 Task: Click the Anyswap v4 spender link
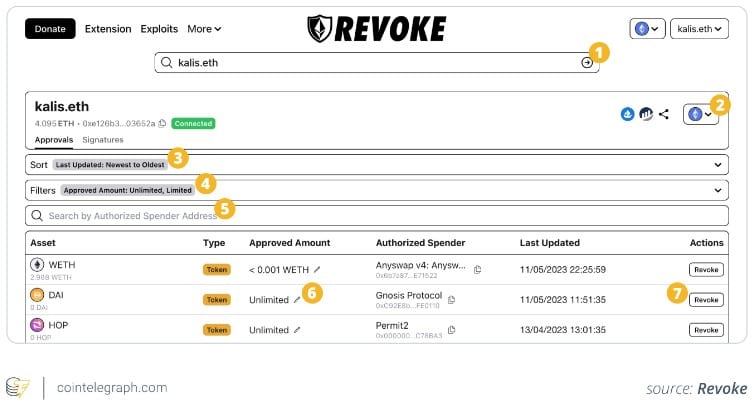pyautogui.click(x=421, y=265)
